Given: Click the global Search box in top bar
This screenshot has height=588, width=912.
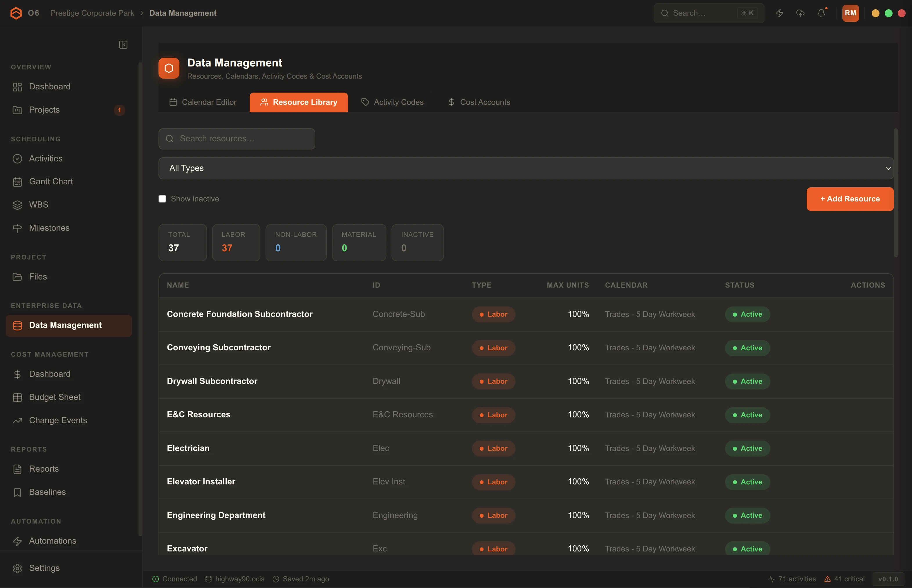Looking at the screenshot, I should [x=709, y=13].
